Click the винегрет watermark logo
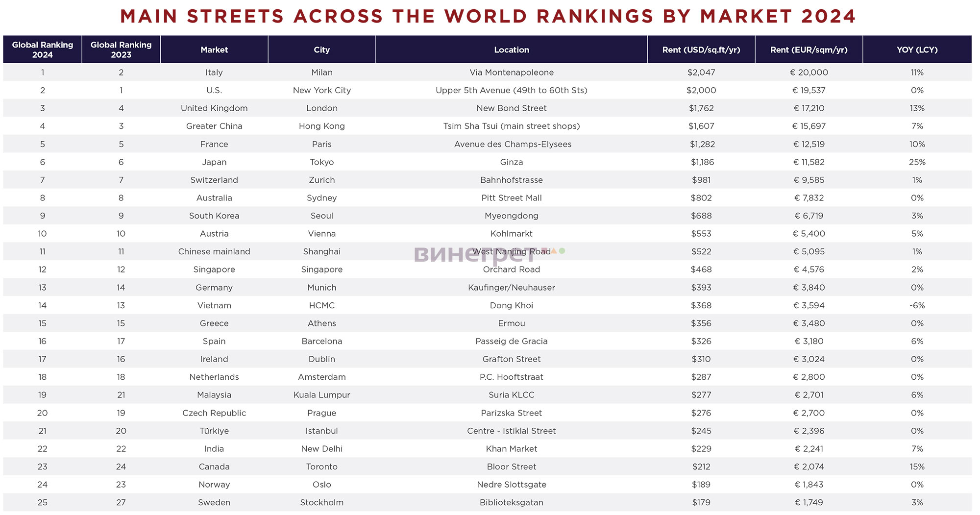Viewport: 980px width, 515px height. tap(490, 254)
